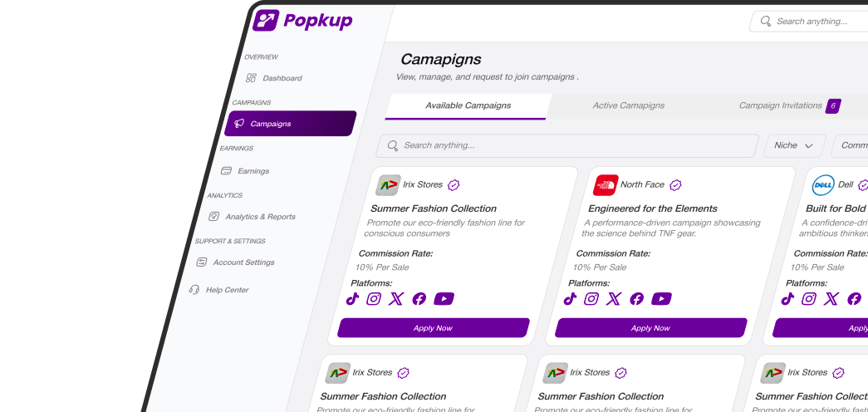The height and width of the screenshot is (412, 868).
Task: Click X icon on Dell card
Action: tap(831, 299)
